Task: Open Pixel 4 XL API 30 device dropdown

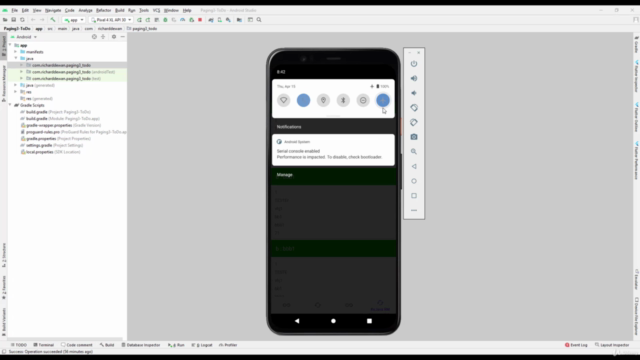Action: coord(111,20)
